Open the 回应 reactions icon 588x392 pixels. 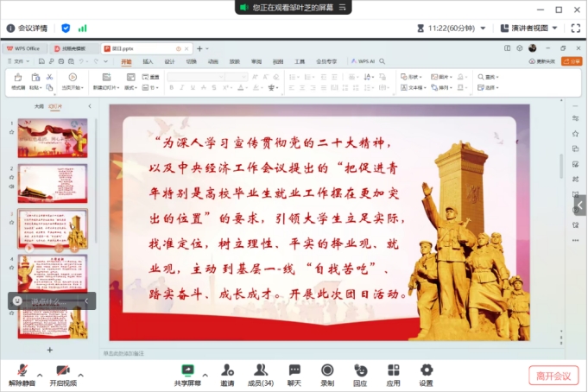click(360, 372)
